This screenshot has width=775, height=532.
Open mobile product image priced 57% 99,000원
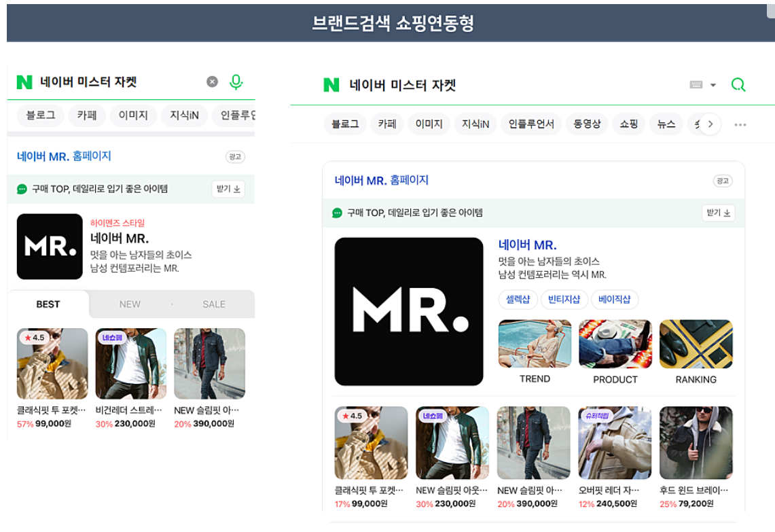coord(52,363)
